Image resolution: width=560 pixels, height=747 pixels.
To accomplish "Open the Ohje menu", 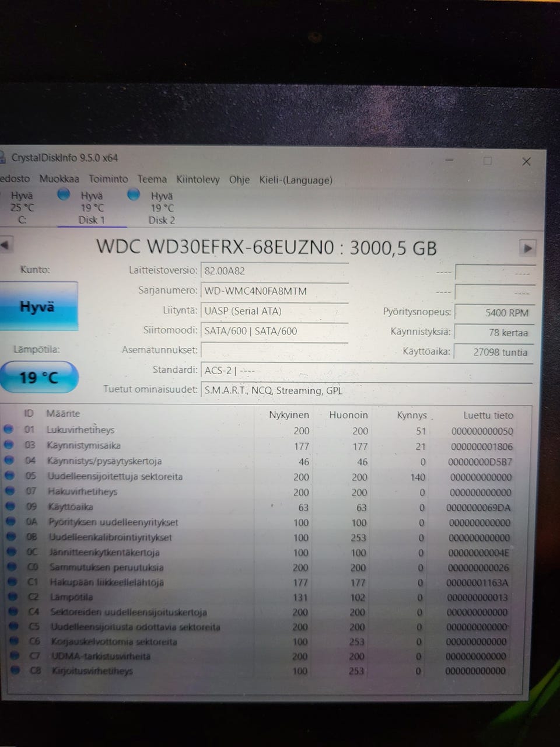I will (x=239, y=180).
